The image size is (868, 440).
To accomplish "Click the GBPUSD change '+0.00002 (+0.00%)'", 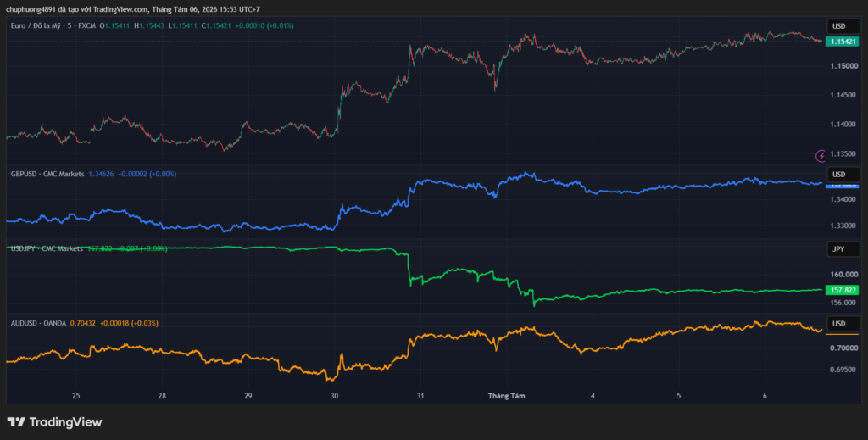I will [147, 174].
